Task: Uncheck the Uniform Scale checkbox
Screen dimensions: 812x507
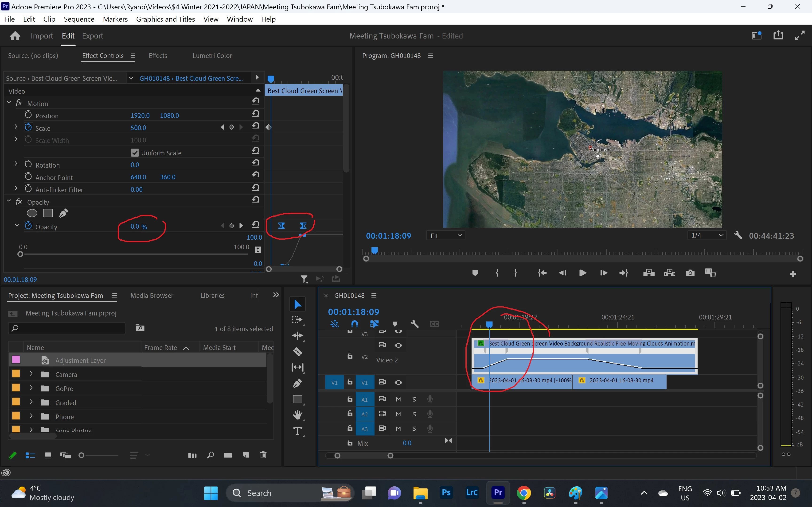Action: (135, 153)
